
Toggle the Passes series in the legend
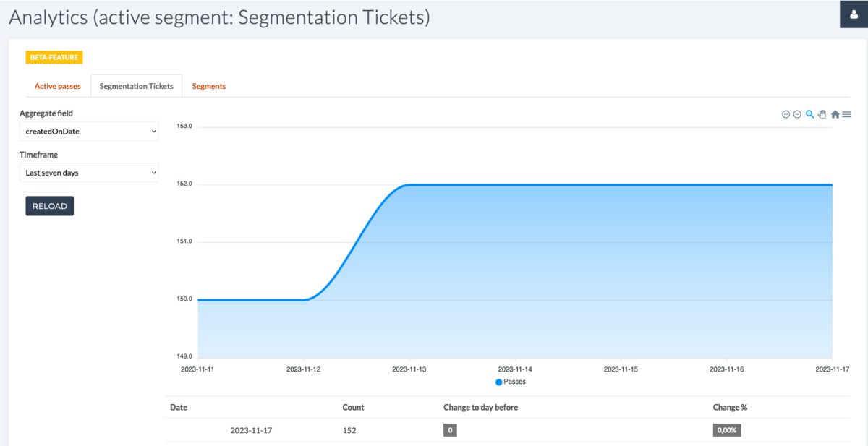point(511,382)
